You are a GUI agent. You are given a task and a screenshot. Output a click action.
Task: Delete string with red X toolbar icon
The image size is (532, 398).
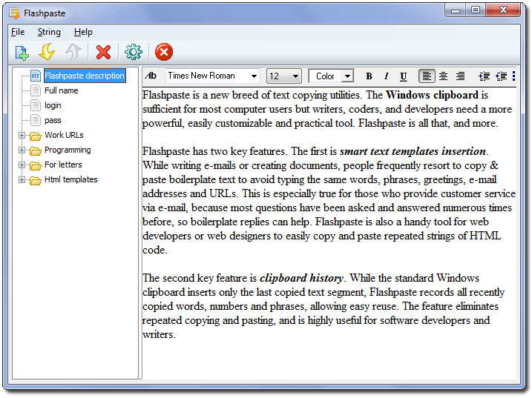(103, 52)
